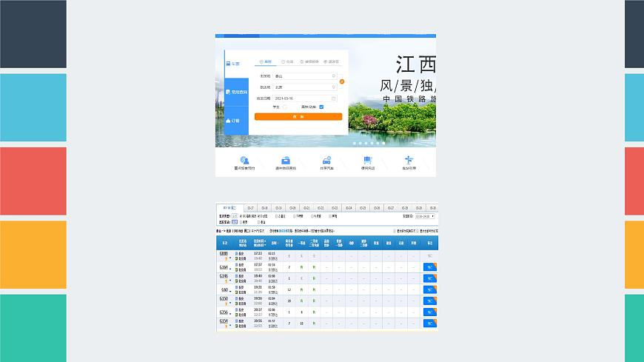The height and width of the screenshot is (362, 644).
Task: Expand stops arrow for train G186
Action: pyautogui.click(x=230, y=281)
